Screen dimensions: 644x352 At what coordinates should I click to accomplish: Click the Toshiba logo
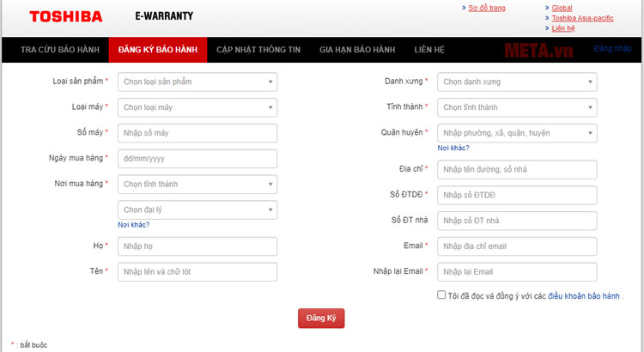[x=66, y=16]
